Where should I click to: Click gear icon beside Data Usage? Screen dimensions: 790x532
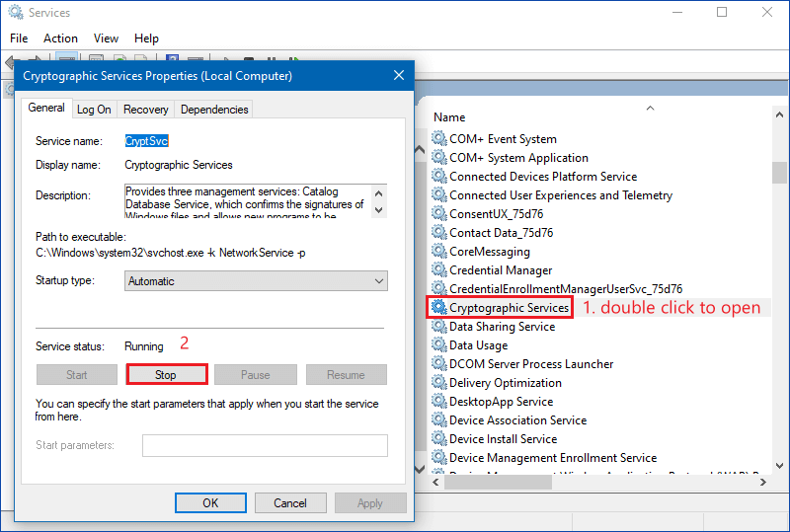pos(439,344)
